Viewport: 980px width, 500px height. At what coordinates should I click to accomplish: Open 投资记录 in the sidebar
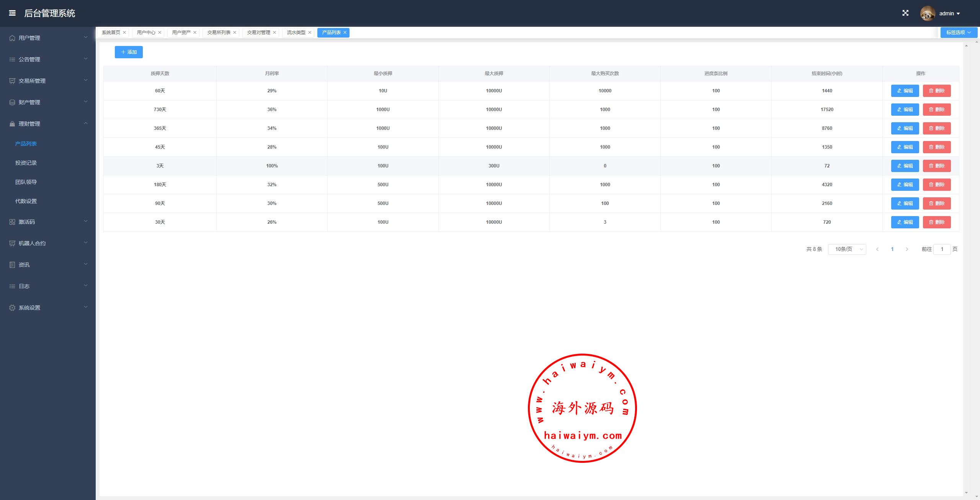pyautogui.click(x=26, y=163)
